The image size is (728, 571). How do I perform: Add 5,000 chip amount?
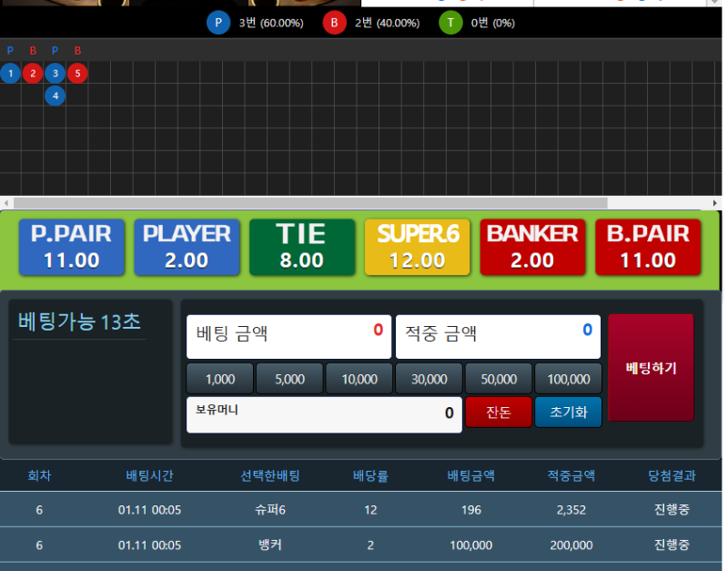289,379
